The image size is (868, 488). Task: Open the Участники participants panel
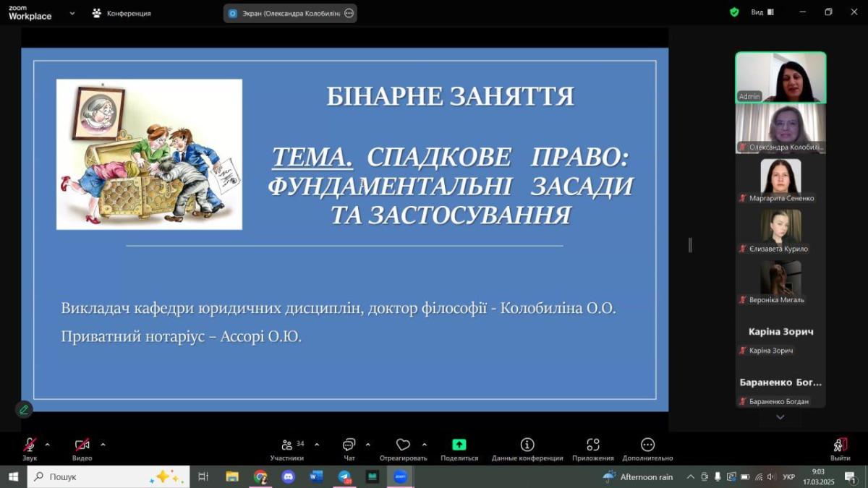[287, 448]
